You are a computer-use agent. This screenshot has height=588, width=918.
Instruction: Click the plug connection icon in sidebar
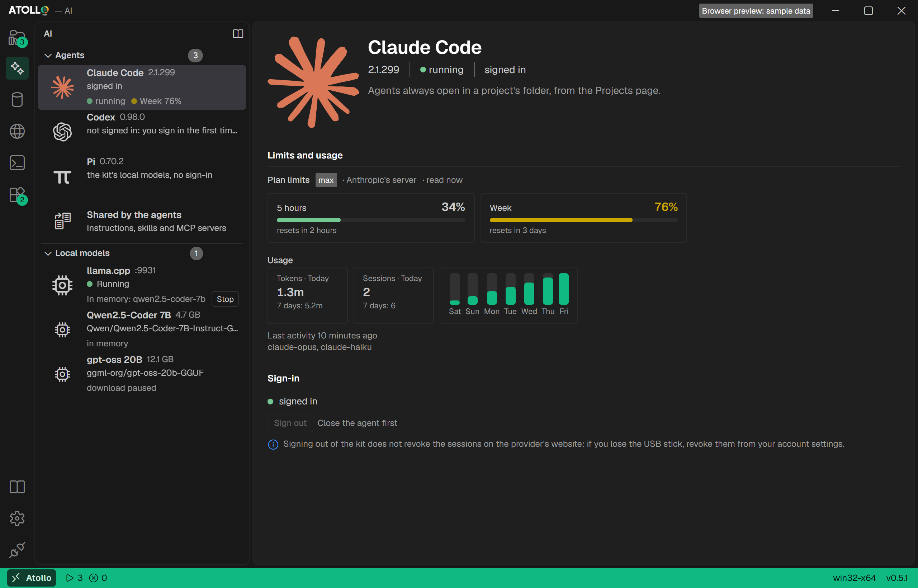[x=17, y=550]
